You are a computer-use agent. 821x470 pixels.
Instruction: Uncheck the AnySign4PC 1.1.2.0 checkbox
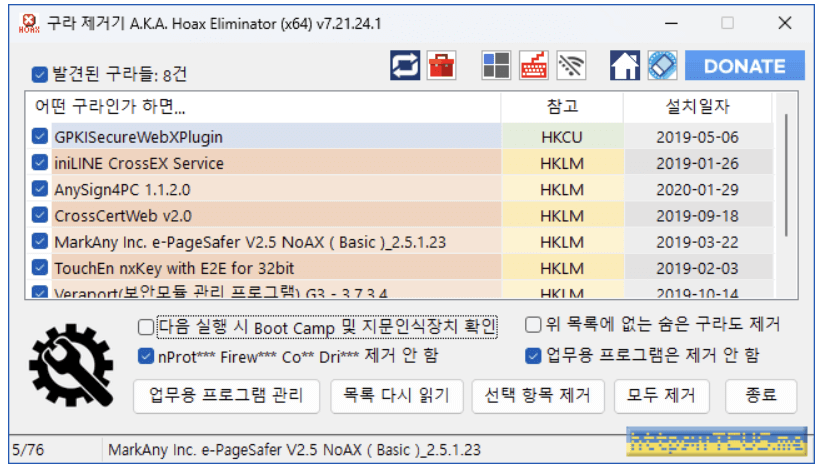point(39,188)
